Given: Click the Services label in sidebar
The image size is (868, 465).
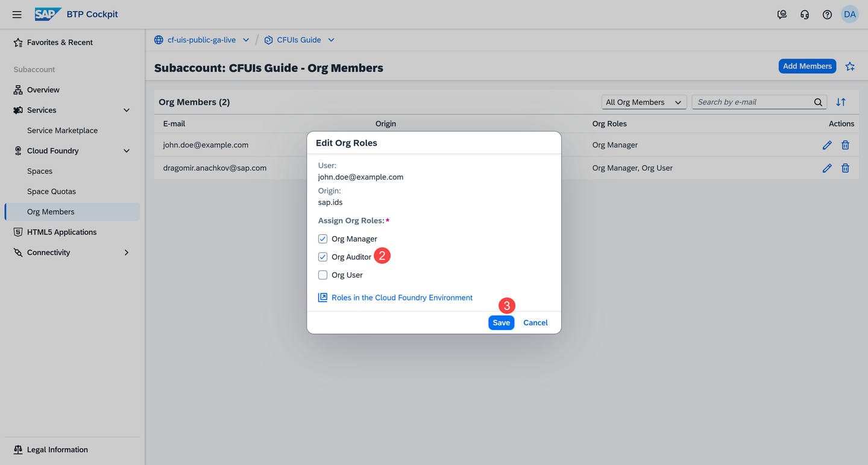Looking at the screenshot, I should click(42, 110).
